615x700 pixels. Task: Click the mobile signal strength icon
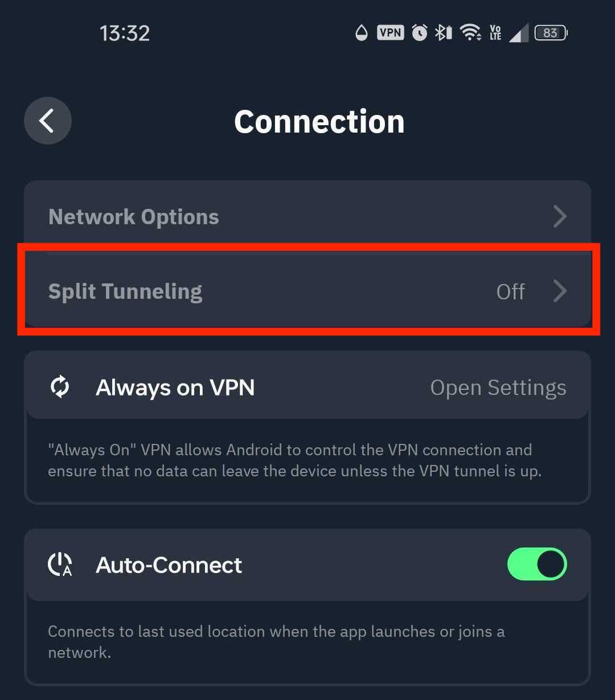(519, 32)
